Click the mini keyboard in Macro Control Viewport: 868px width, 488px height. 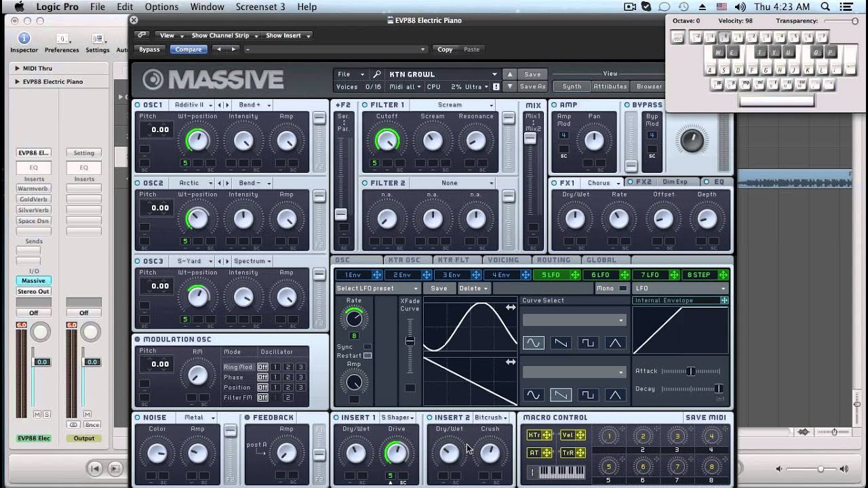tap(561, 472)
